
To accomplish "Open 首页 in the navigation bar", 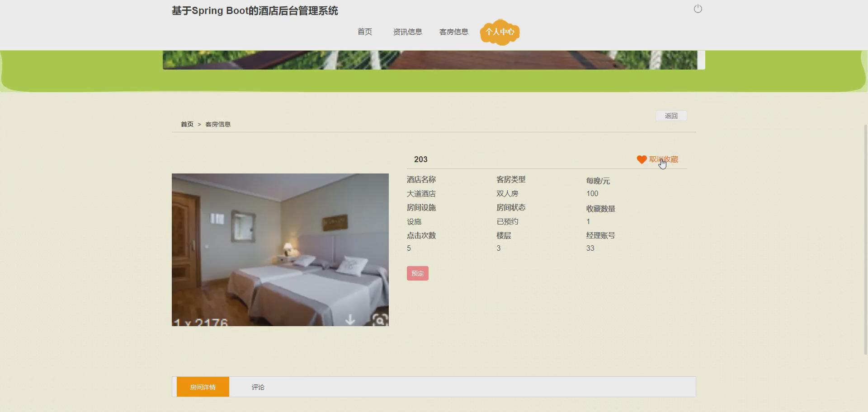I will point(364,32).
